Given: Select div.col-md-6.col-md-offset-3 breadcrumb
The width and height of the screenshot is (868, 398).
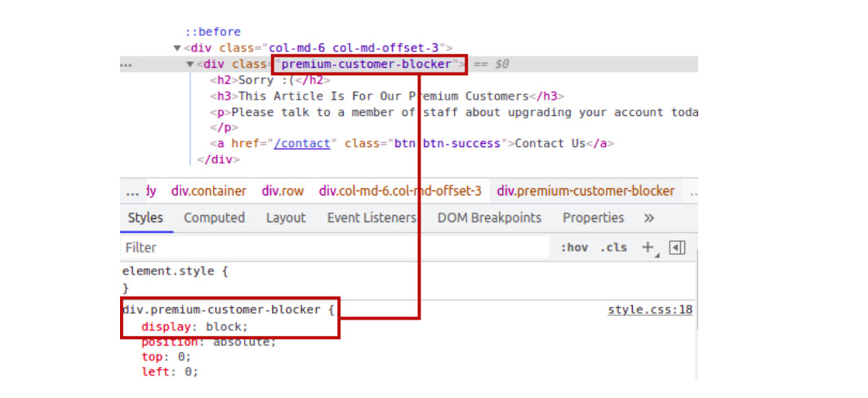Looking at the screenshot, I should click(x=400, y=191).
